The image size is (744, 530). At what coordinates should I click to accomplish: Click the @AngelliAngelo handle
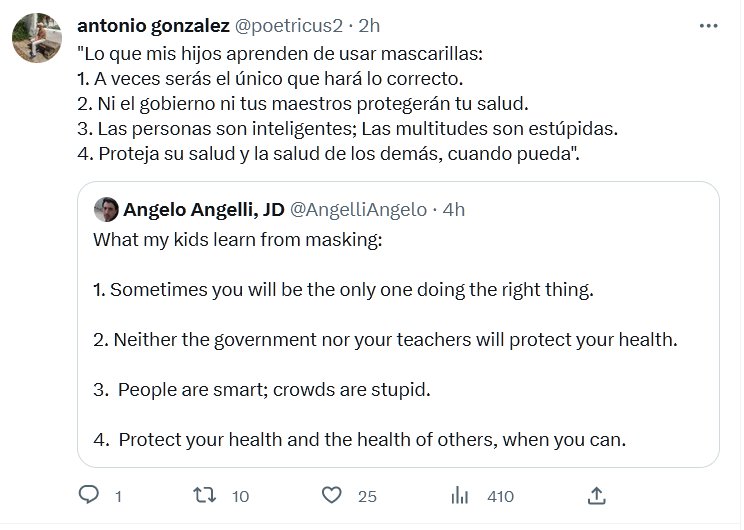click(x=358, y=209)
